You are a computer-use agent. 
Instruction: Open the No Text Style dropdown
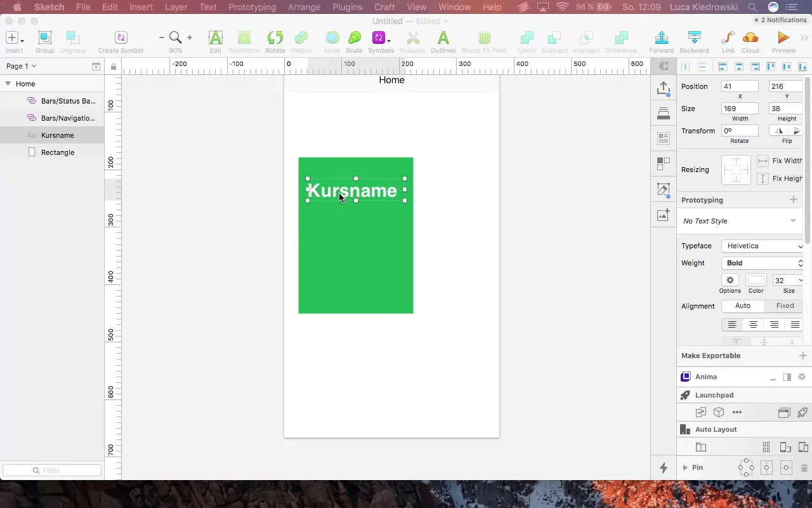click(740, 221)
